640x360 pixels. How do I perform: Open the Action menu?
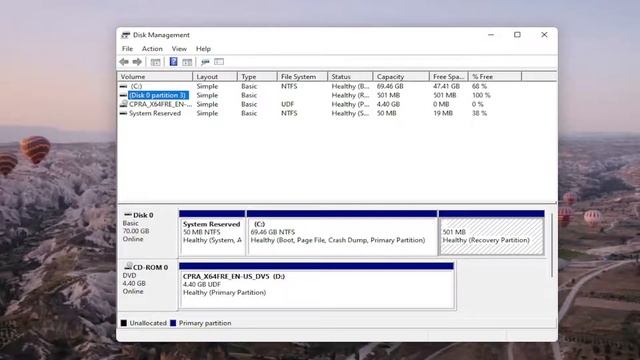click(152, 49)
